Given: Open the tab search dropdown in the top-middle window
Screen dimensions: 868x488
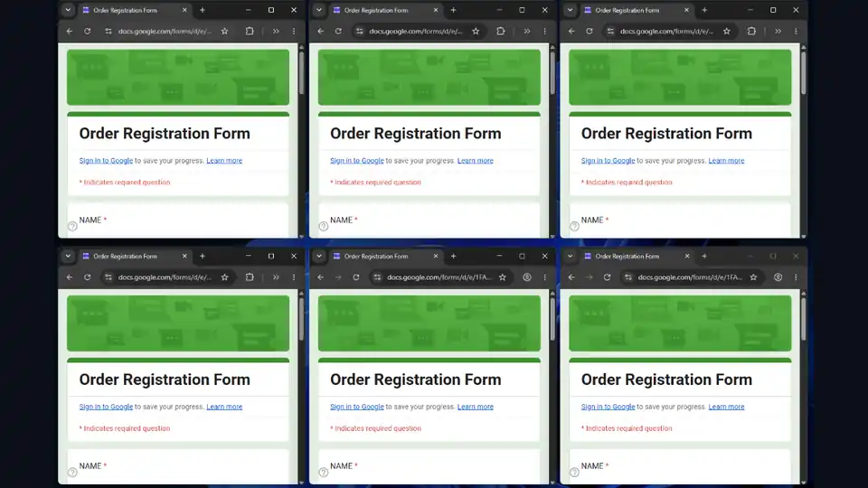Looking at the screenshot, I should [x=319, y=10].
